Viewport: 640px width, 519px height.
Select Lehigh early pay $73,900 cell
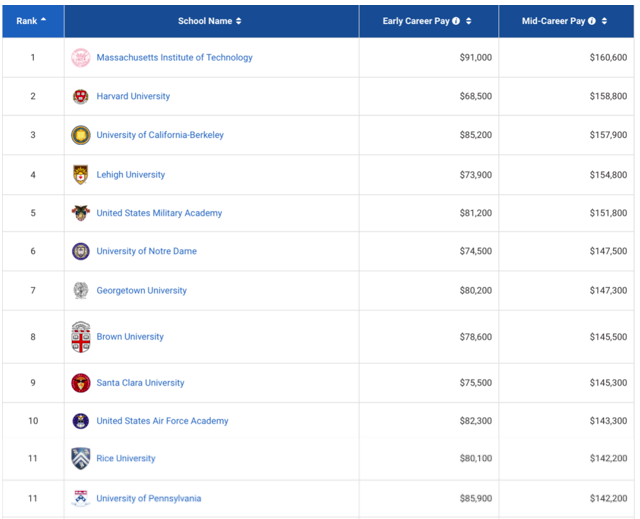[x=429, y=175]
